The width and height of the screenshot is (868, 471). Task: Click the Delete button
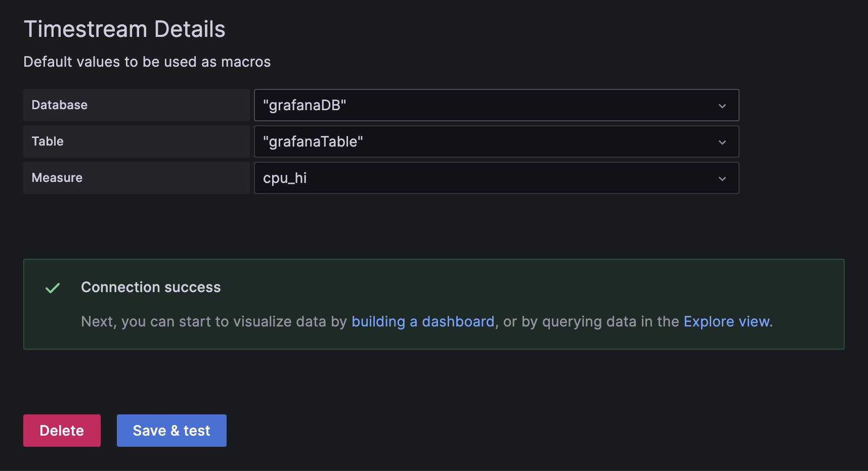tap(62, 431)
